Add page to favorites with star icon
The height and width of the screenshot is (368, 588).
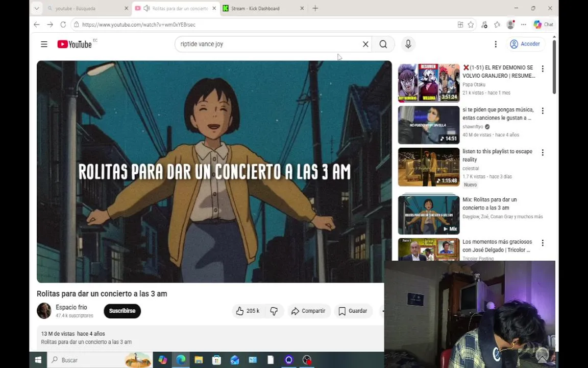(471, 25)
